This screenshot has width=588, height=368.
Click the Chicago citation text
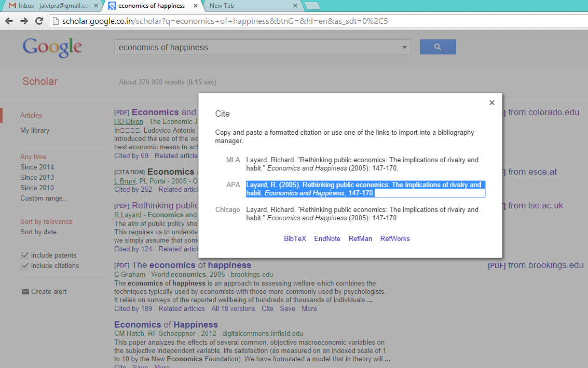(x=362, y=214)
